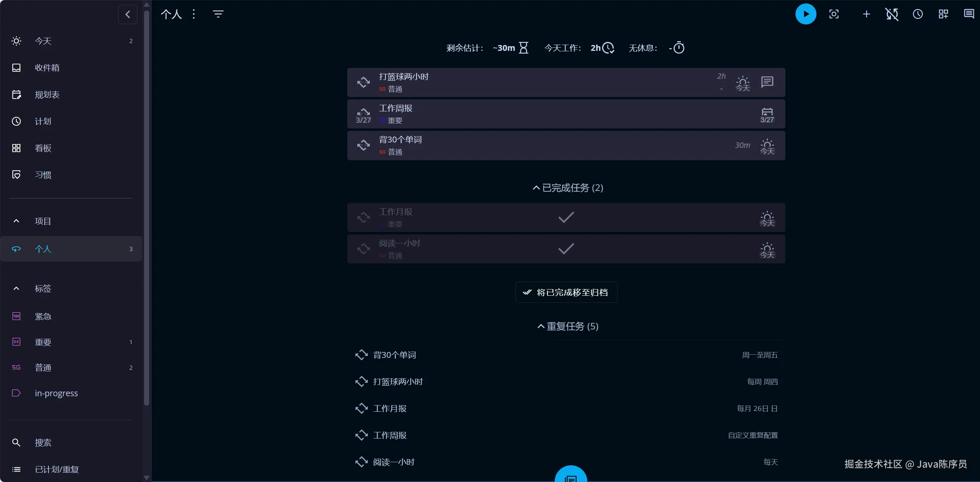
Task: Open the three-dot project menu next to 个人
Action: click(194, 14)
